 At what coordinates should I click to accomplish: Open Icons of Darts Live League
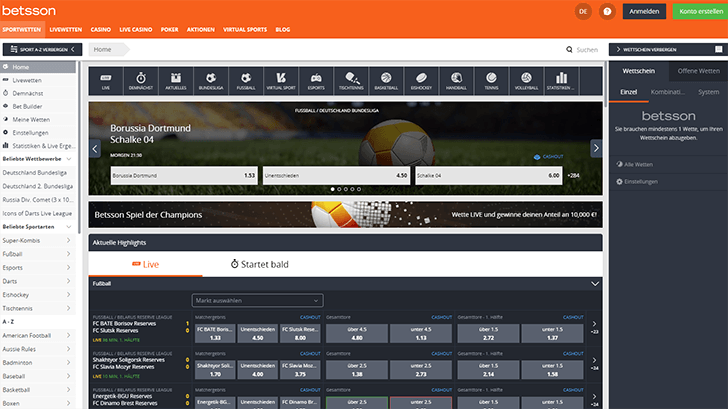(x=37, y=214)
